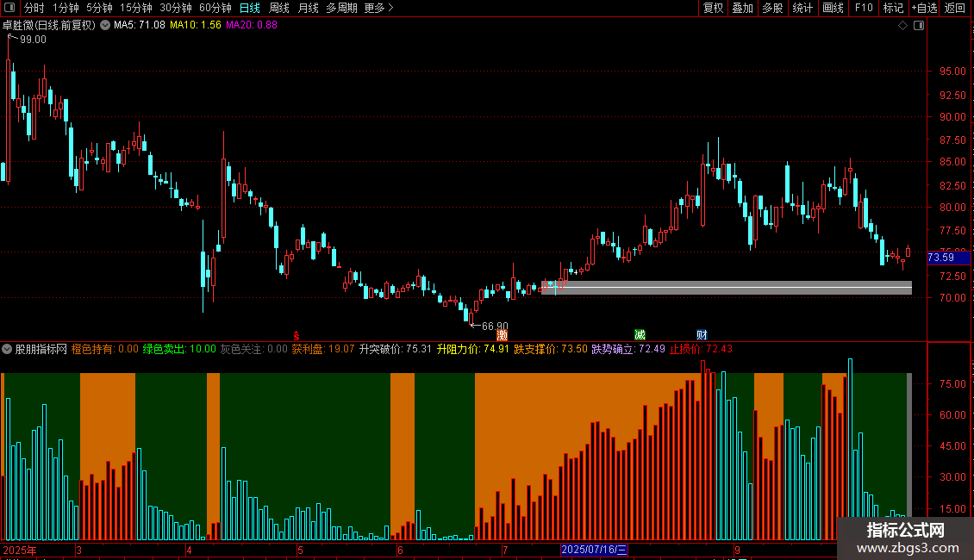
Task: Click the 绿色卖出: 10.00 readout
Action: coord(179,349)
